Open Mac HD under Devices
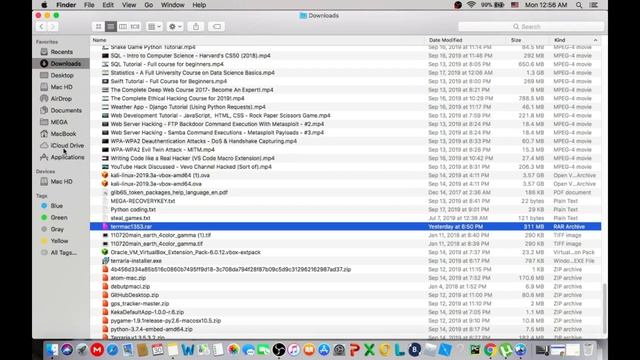The width and height of the screenshot is (640, 360). click(61, 182)
